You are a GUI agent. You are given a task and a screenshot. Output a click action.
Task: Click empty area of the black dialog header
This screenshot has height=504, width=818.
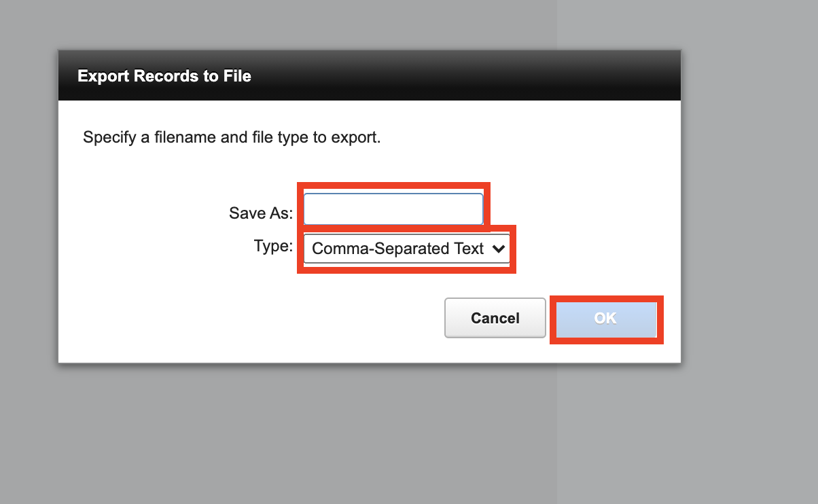point(476,76)
